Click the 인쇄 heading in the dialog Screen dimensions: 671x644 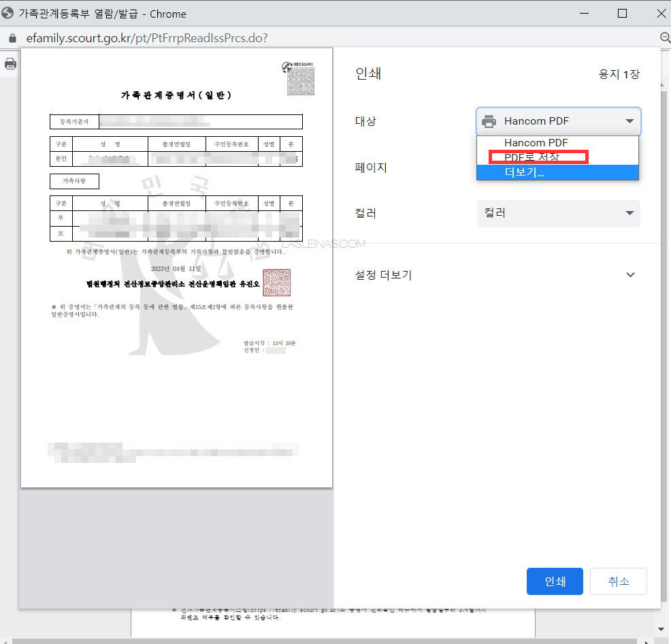(368, 74)
